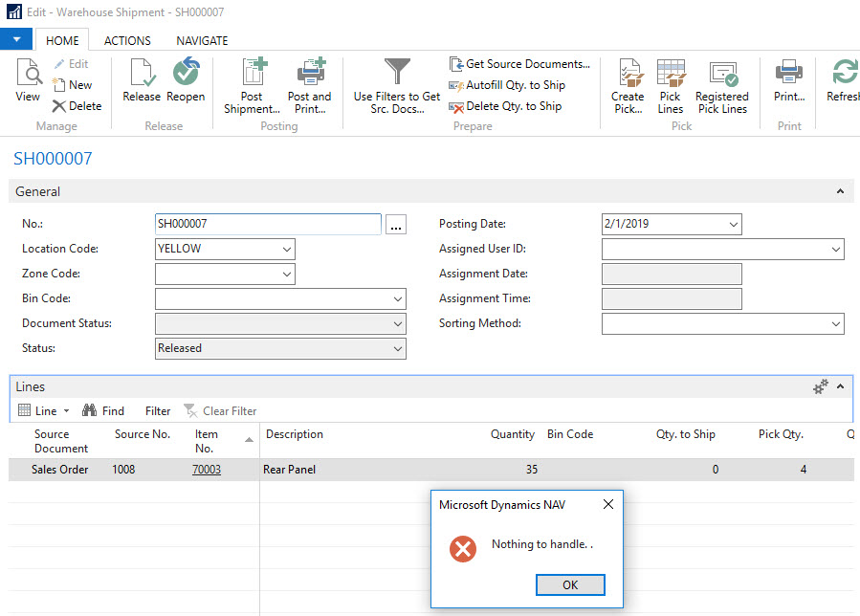
Task: Click Post Shipment icon
Action: click(254, 72)
